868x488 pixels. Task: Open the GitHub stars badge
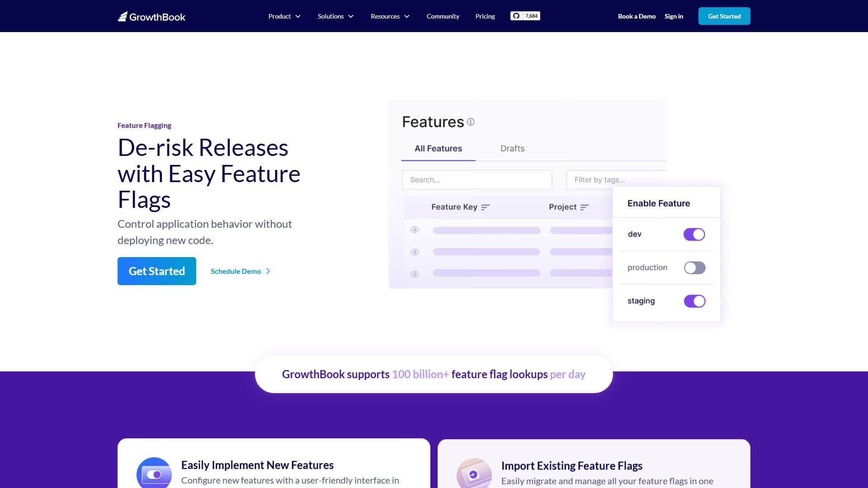tap(525, 16)
